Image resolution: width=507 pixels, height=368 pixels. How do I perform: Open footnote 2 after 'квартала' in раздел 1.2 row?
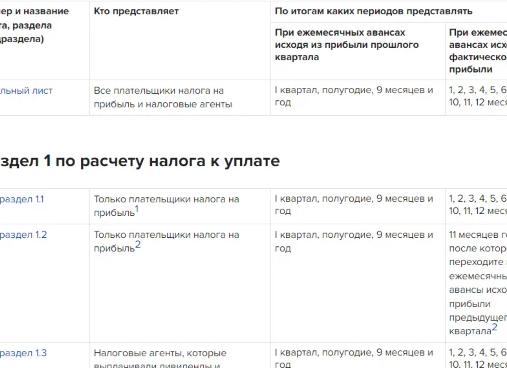click(x=495, y=327)
